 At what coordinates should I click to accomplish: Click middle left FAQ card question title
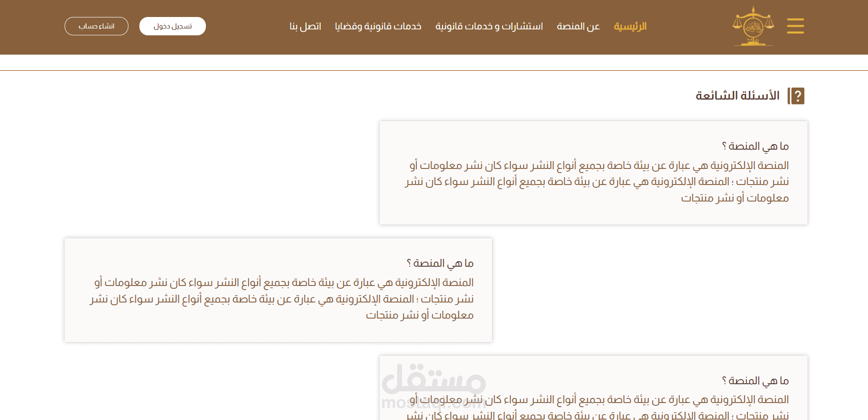pos(440,263)
